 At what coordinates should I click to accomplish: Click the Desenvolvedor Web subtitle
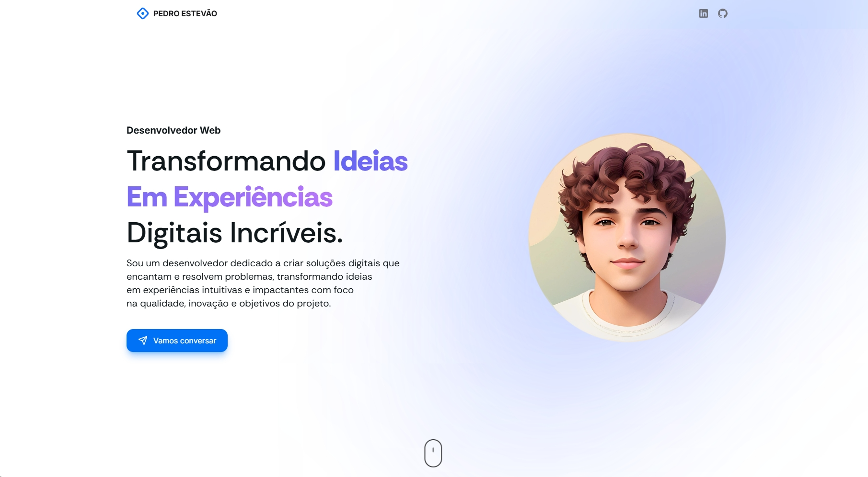click(174, 130)
